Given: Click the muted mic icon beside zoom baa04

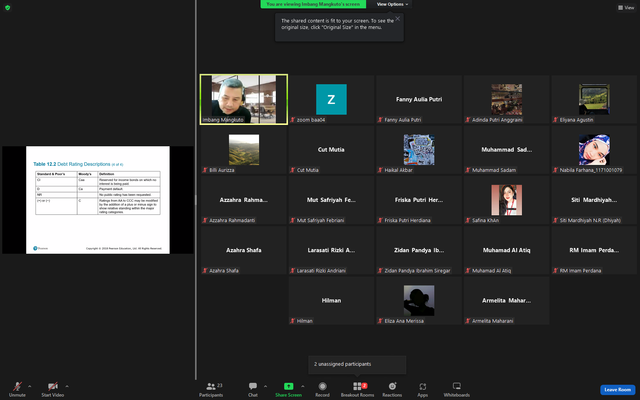Looking at the screenshot, I should [x=293, y=120].
